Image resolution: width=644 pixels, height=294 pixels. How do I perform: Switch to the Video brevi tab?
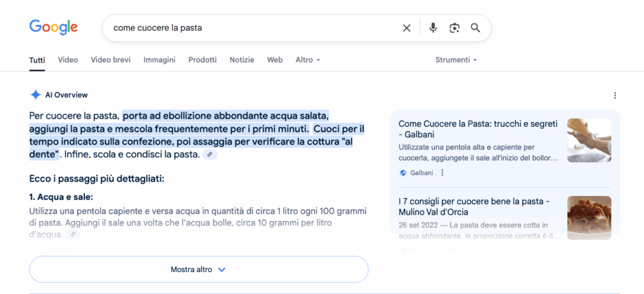point(111,60)
